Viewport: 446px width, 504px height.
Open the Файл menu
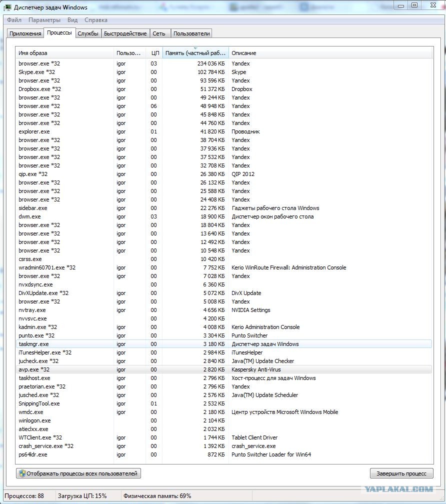click(x=14, y=20)
